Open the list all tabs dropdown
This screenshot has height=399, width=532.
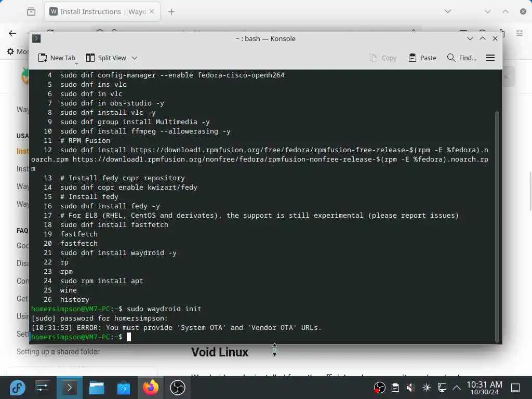[448, 11]
